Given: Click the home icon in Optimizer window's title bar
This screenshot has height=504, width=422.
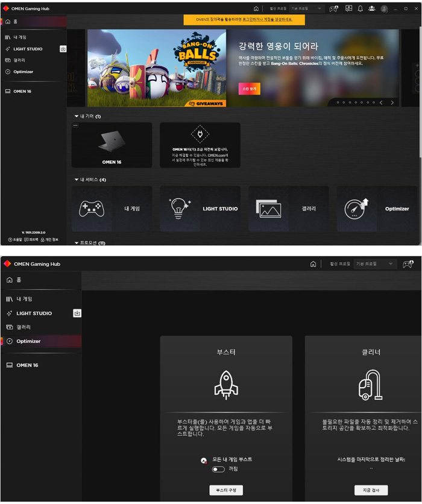Looking at the screenshot, I should [313, 264].
